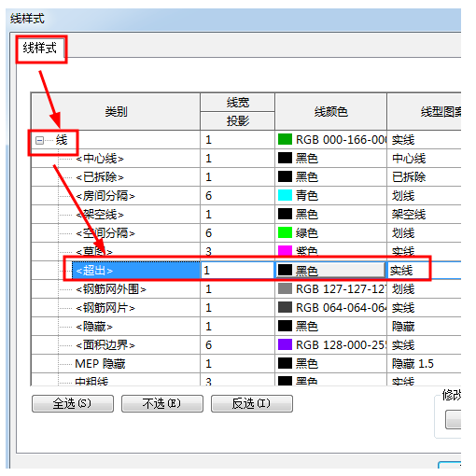
Task: Click the 投影 sub-column header
Action: pyautogui.click(x=237, y=120)
